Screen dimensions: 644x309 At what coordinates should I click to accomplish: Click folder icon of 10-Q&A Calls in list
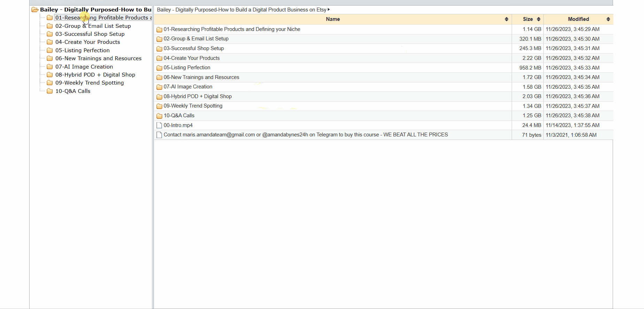[x=159, y=116]
